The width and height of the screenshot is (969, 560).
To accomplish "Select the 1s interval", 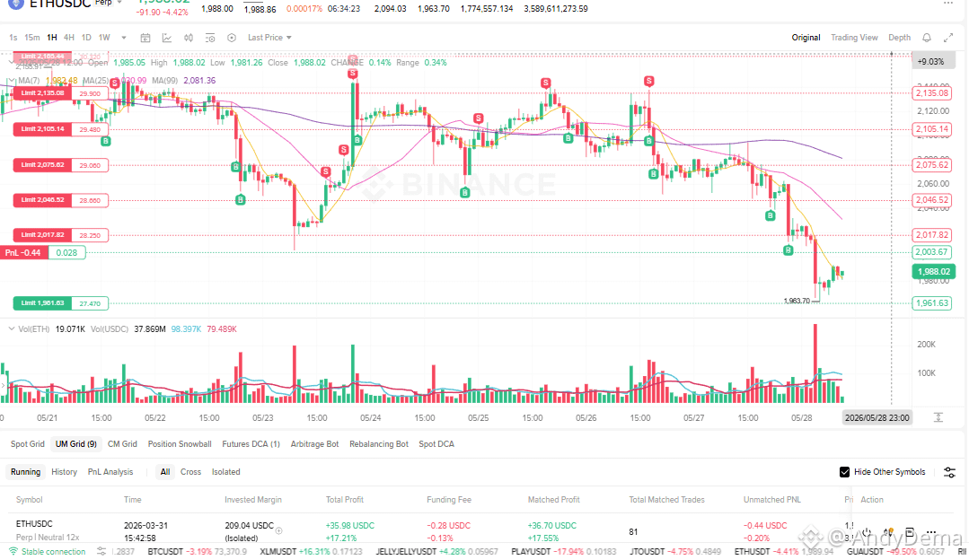I will [x=13, y=38].
